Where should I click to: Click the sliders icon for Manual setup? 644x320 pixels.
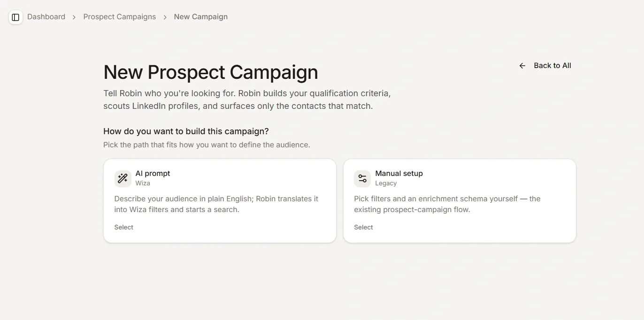tap(362, 178)
